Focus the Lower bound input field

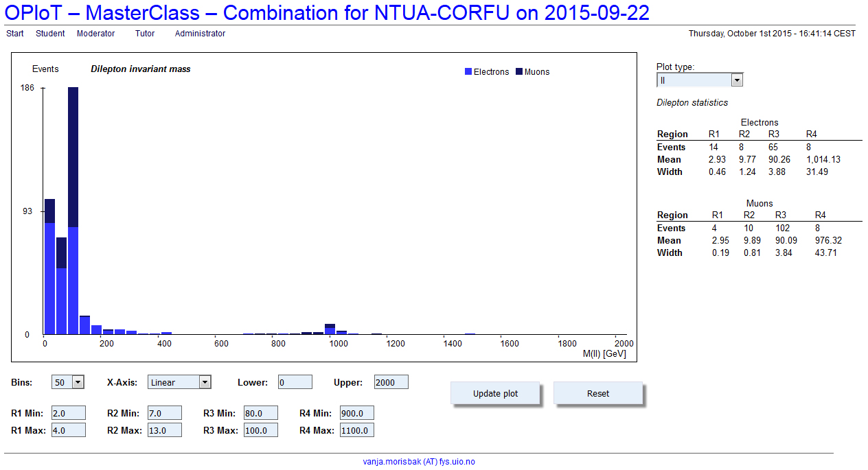pos(295,382)
